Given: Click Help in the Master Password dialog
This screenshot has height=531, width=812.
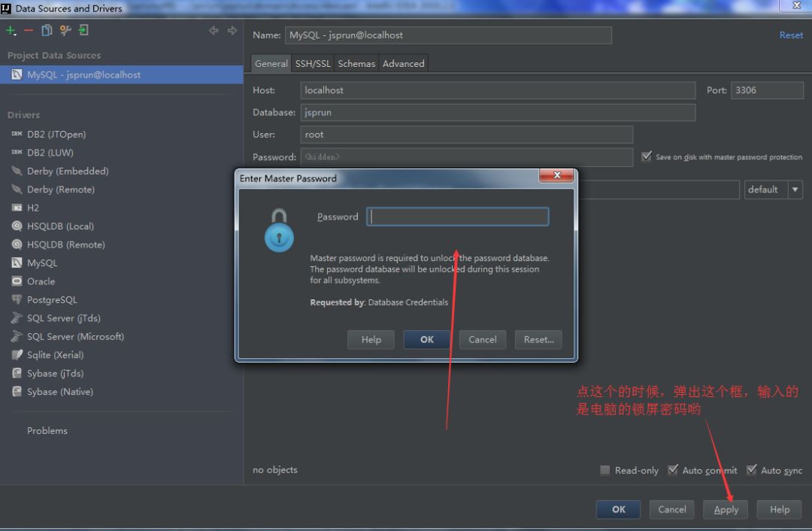Looking at the screenshot, I should coord(371,340).
